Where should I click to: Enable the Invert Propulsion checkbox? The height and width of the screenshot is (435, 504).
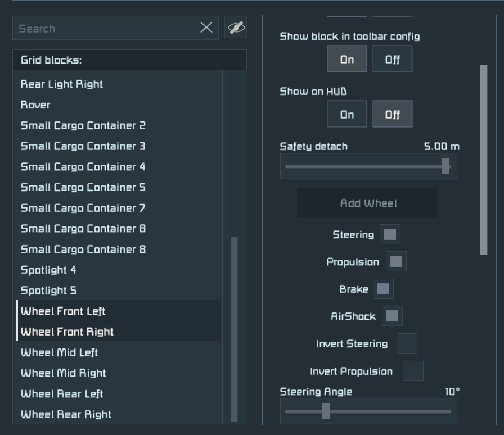[x=413, y=371]
